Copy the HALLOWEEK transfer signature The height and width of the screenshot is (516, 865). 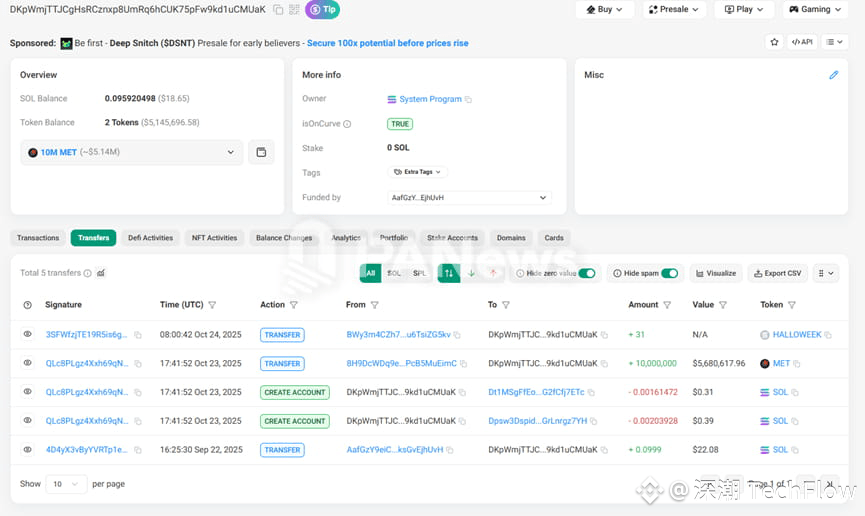tap(138, 335)
